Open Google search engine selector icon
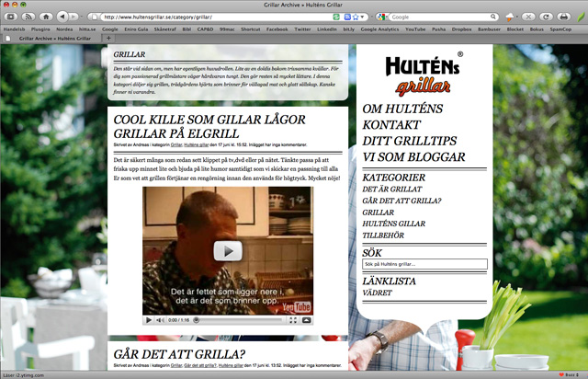588x379 pixels. click(382, 17)
